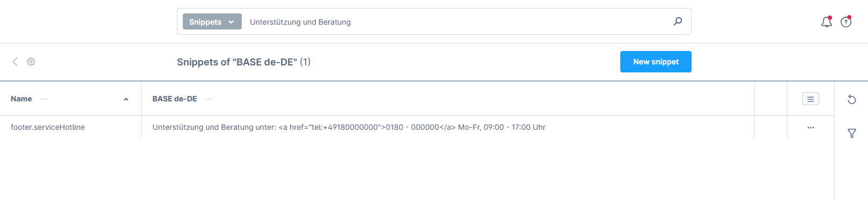The image size is (868, 199).
Task: Open row actions for footer.serviceHotline
Action: click(811, 128)
